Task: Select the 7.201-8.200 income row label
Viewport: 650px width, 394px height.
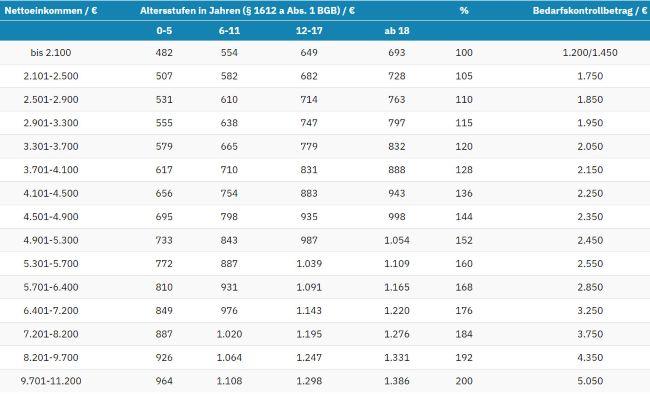Action: point(51,334)
